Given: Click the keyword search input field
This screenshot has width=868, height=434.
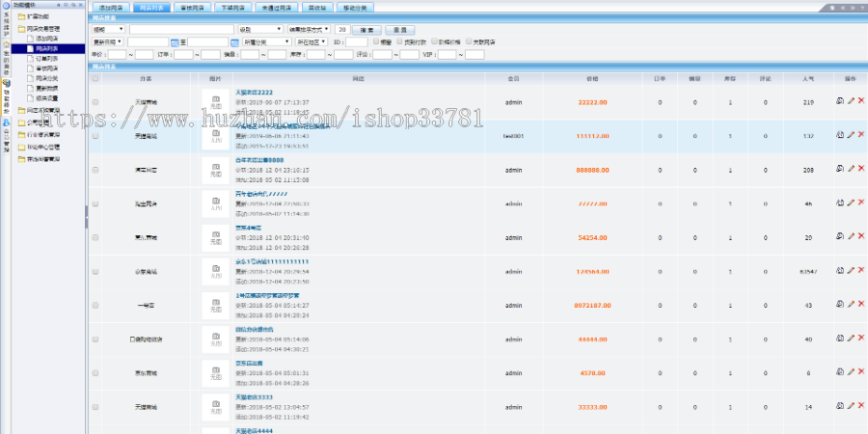Looking at the screenshot, I should [181, 29].
